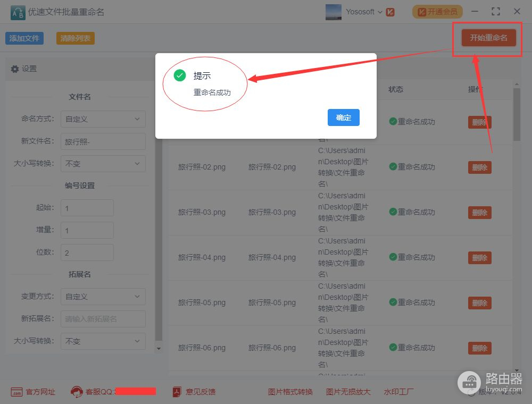This screenshot has width=532, height=404.
Task: Open 大小写转换 dropdown under 拓展名
Action: 103,341
